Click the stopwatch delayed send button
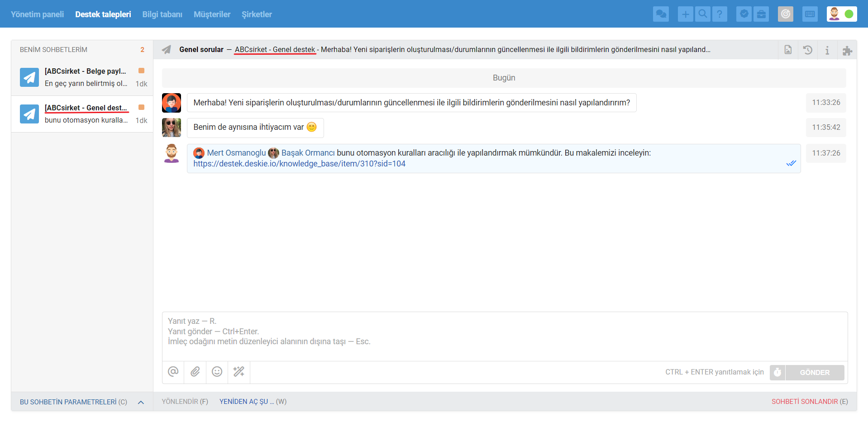 (777, 372)
